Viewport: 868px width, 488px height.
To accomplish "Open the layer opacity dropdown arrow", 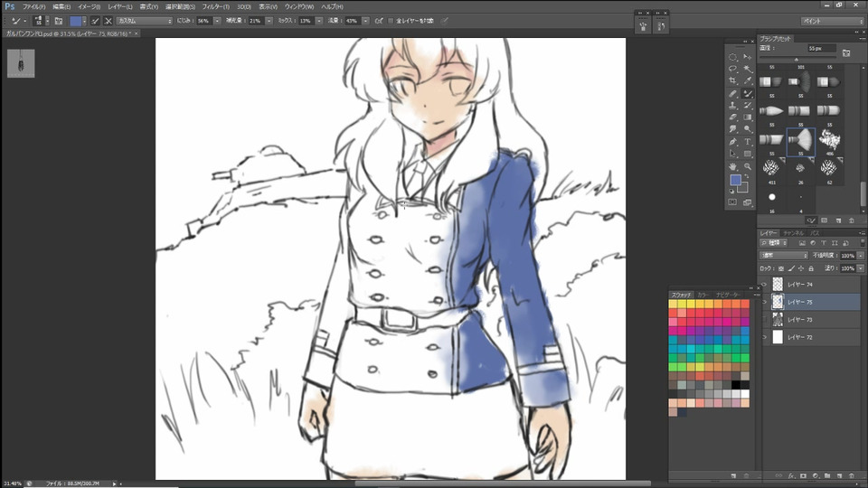I will tap(860, 256).
